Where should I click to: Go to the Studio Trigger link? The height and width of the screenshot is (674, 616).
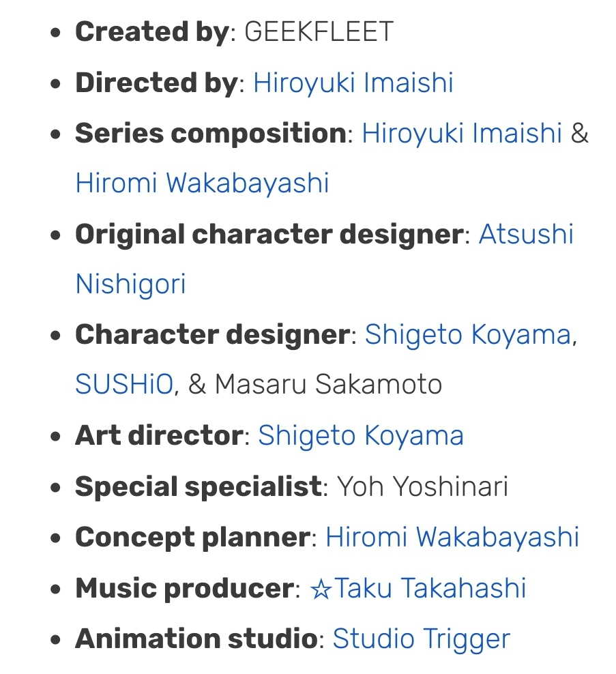pos(422,639)
